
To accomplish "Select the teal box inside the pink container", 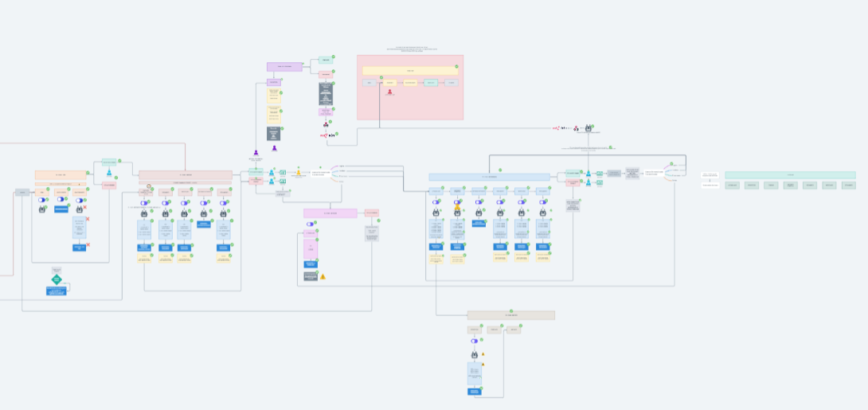I will [x=431, y=83].
